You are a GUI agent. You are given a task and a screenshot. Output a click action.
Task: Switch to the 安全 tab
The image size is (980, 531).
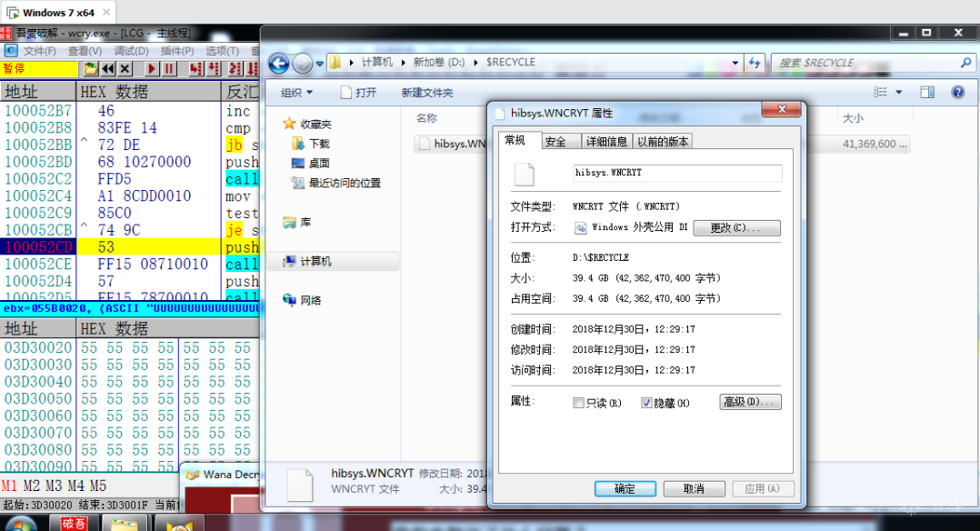click(x=560, y=142)
